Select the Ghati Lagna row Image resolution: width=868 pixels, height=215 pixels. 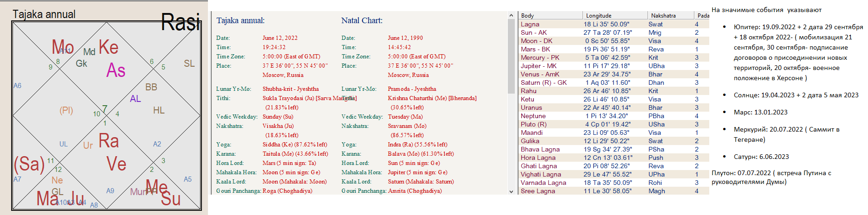coord(614,166)
